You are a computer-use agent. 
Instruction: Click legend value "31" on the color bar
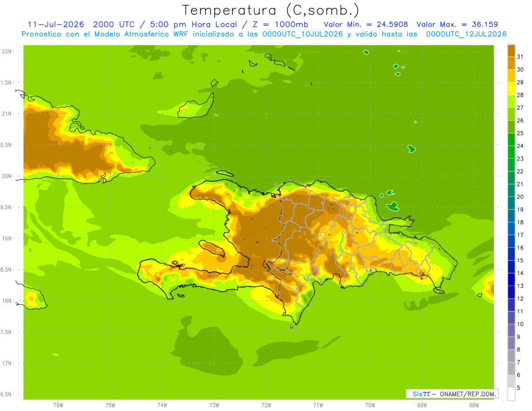click(520, 57)
